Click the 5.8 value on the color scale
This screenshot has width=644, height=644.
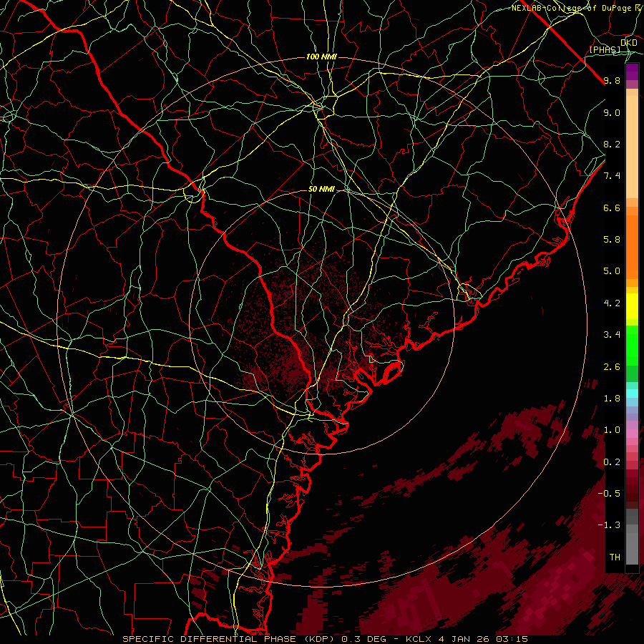pos(612,240)
